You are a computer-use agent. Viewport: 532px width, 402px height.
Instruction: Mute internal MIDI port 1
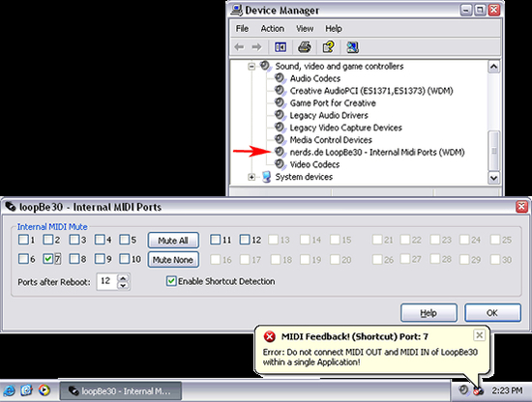pyautogui.click(x=23, y=240)
